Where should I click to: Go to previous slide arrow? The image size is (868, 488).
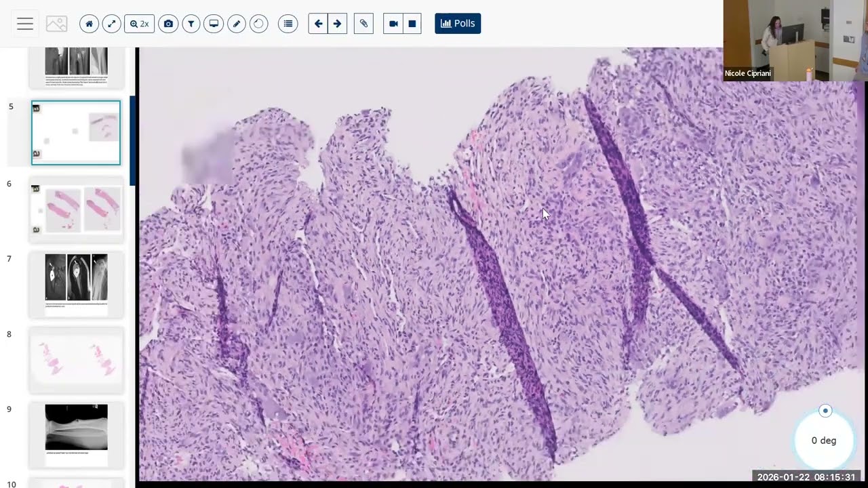pyautogui.click(x=318, y=24)
